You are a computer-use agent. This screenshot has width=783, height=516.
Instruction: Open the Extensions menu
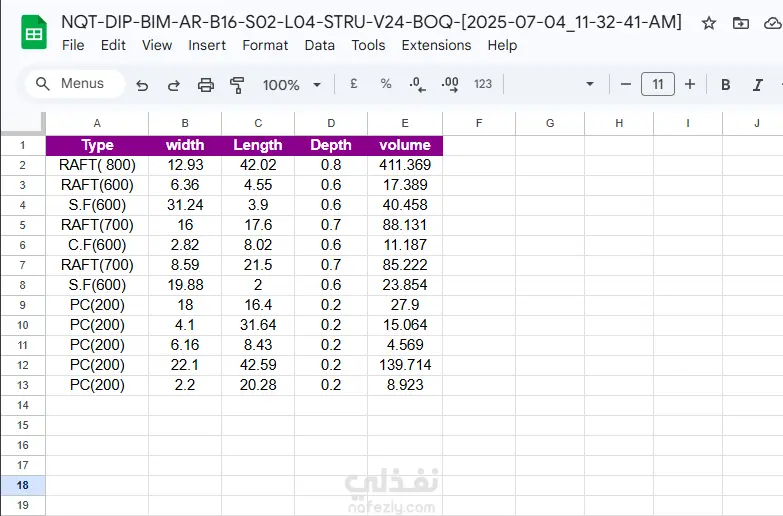pyautogui.click(x=436, y=45)
